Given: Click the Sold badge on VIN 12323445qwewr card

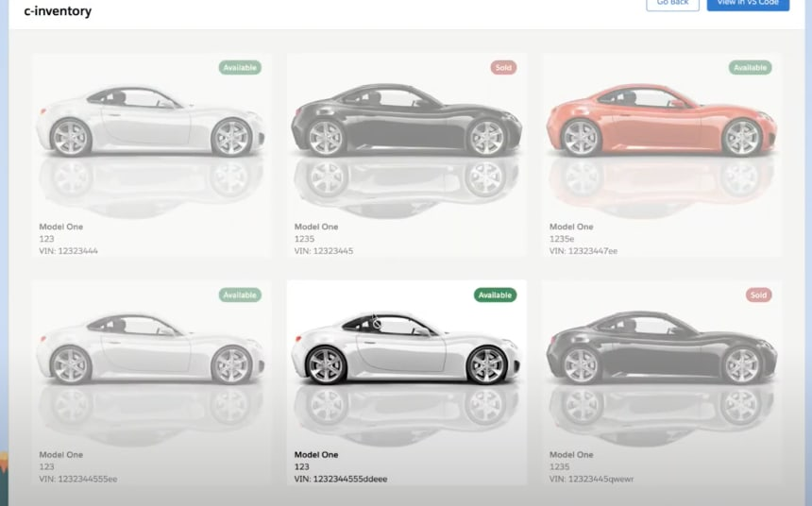Looking at the screenshot, I should point(759,295).
